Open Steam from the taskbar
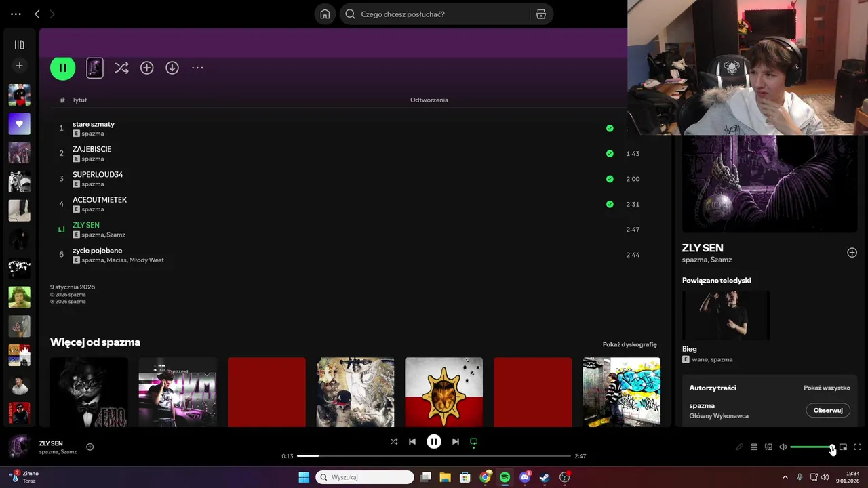Image resolution: width=868 pixels, height=488 pixels. (x=545, y=477)
